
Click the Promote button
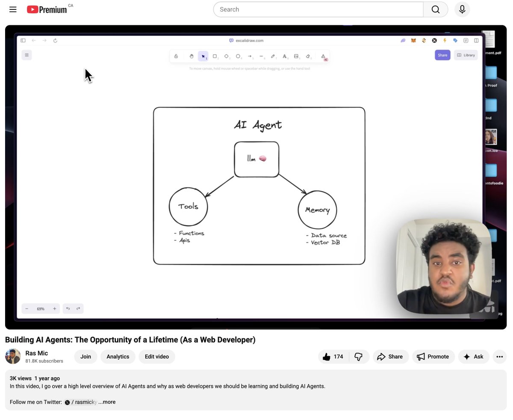coord(433,357)
